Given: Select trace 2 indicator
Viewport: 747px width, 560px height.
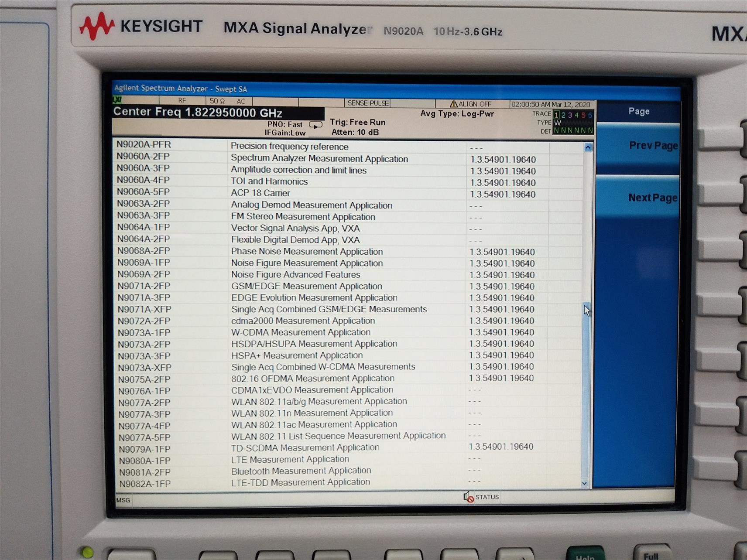Looking at the screenshot, I should point(563,115).
